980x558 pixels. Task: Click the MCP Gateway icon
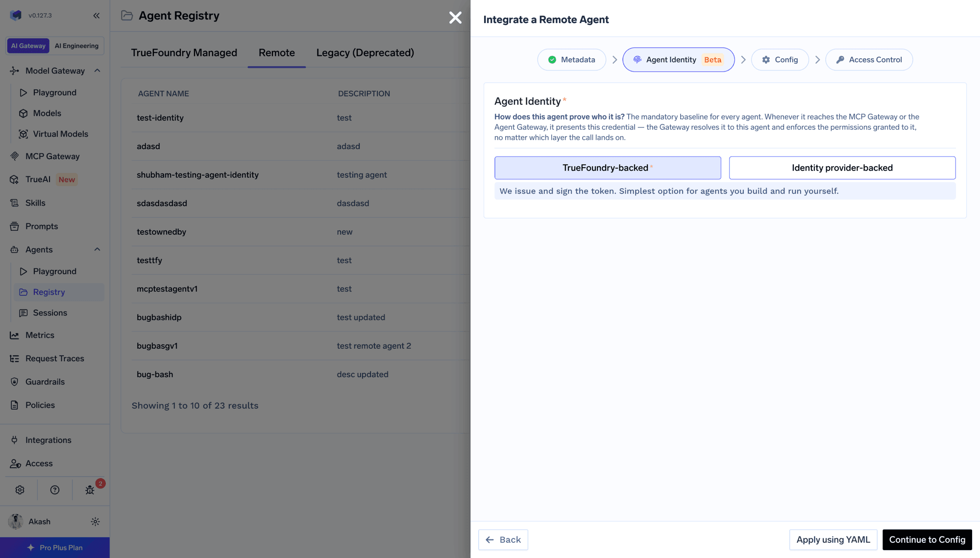coord(15,156)
